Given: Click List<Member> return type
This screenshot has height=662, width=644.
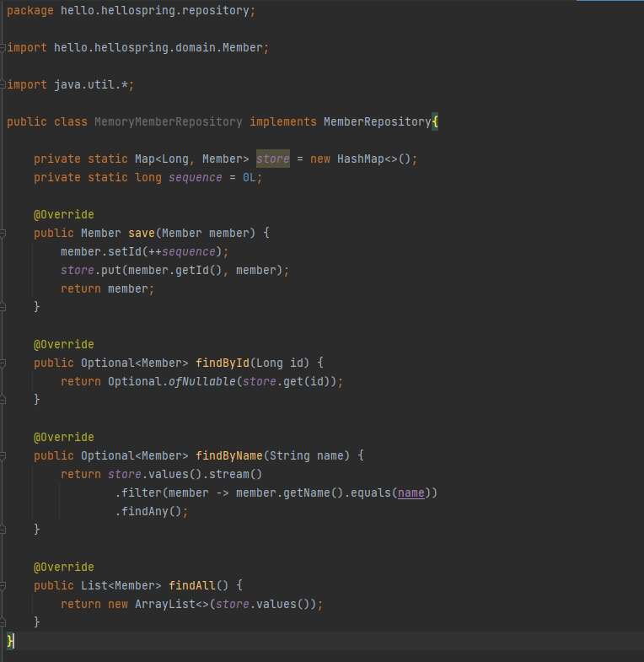Looking at the screenshot, I should [x=121, y=586].
